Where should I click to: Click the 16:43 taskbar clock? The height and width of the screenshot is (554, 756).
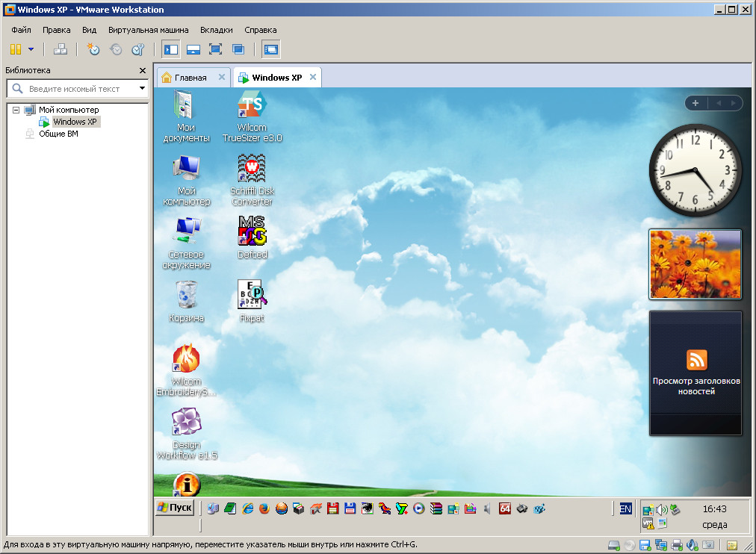pos(714,509)
